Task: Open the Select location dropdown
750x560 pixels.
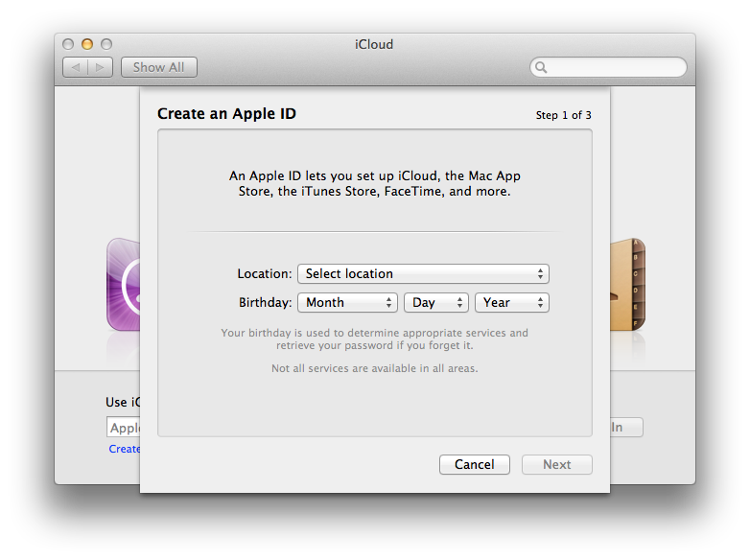Action: [423, 273]
